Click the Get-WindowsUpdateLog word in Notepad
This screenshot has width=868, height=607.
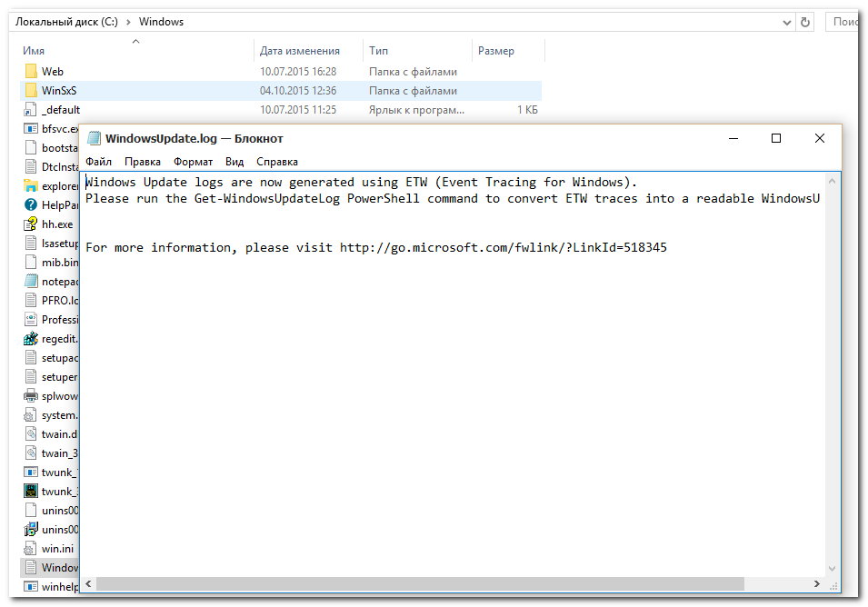[267, 199]
